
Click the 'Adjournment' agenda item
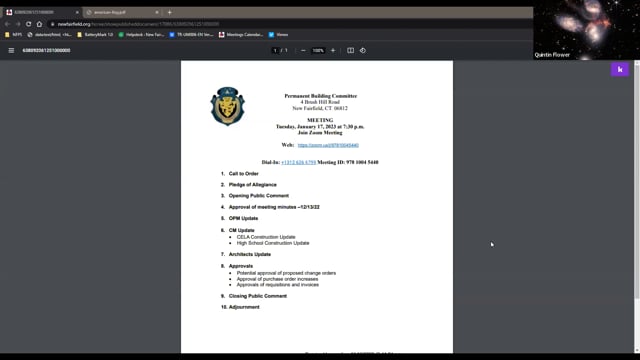pos(244,307)
